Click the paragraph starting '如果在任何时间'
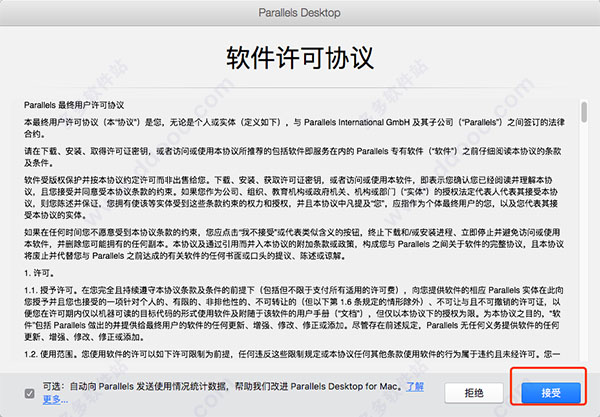The height and width of the screenshot is (417, 600). click(294, 244)
